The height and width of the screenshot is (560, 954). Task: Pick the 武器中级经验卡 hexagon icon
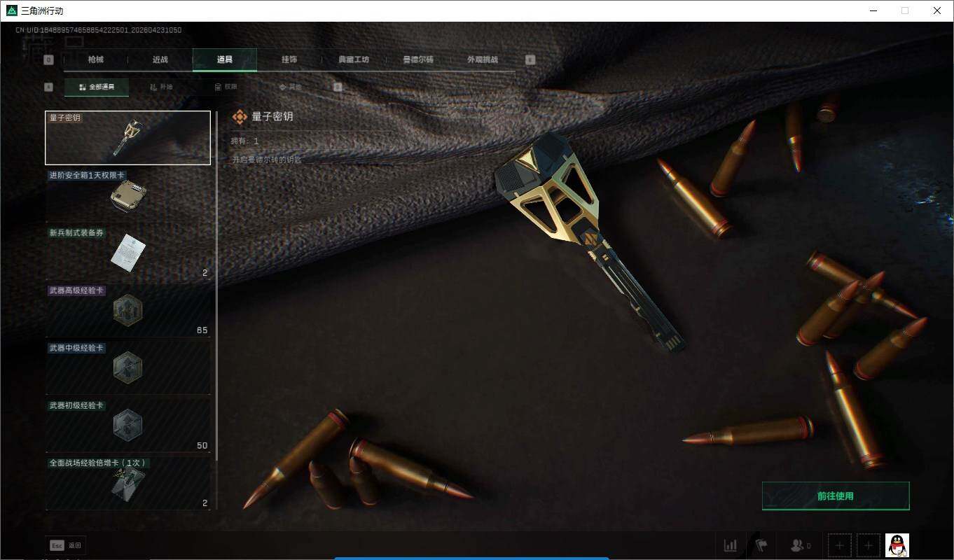[x=128, y=367]
